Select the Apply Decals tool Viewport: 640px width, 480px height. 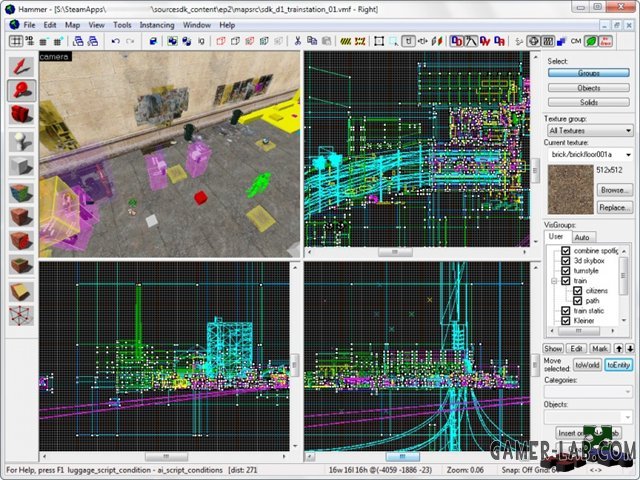coord(21,240)
